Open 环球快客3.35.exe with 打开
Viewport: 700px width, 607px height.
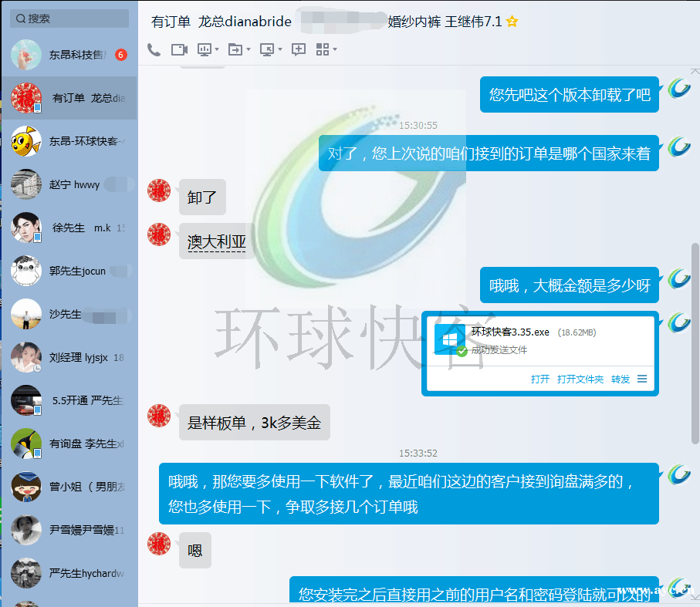pyautogui.click(x=543, y=379)
